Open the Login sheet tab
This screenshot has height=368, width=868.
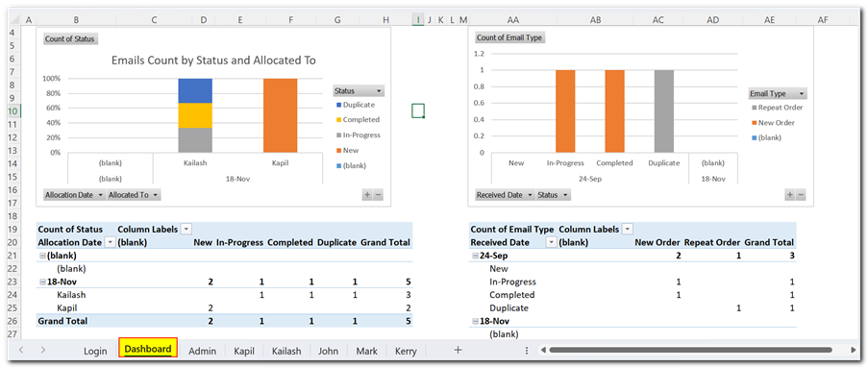click(x=94, y=351)
